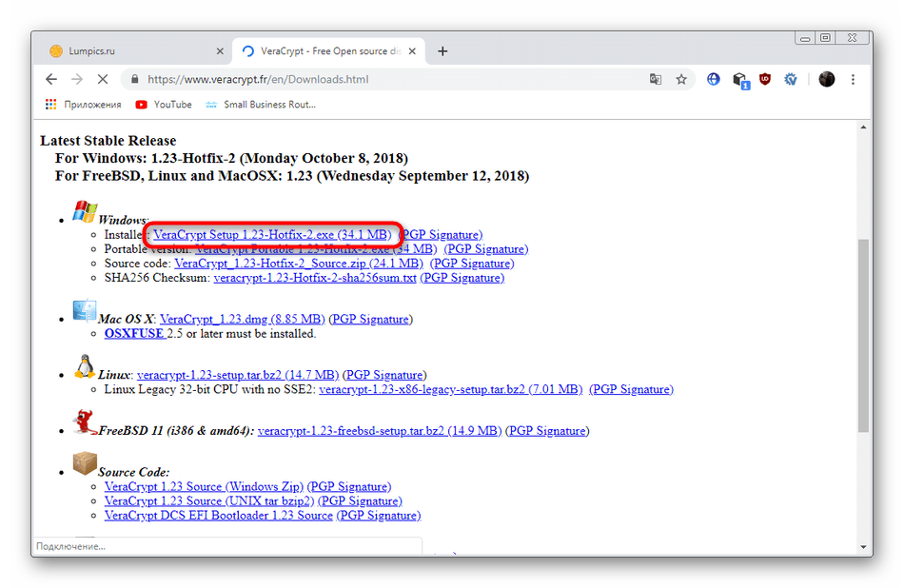This screenshot has width=904, height=588.
Task: Open the cube extension with badge
Action: (740, 80)
